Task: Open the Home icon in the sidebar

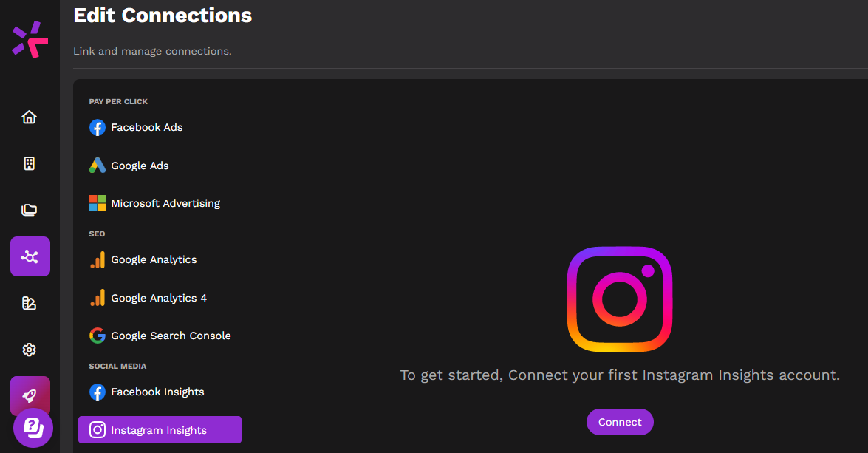Action: click(30, 117)
